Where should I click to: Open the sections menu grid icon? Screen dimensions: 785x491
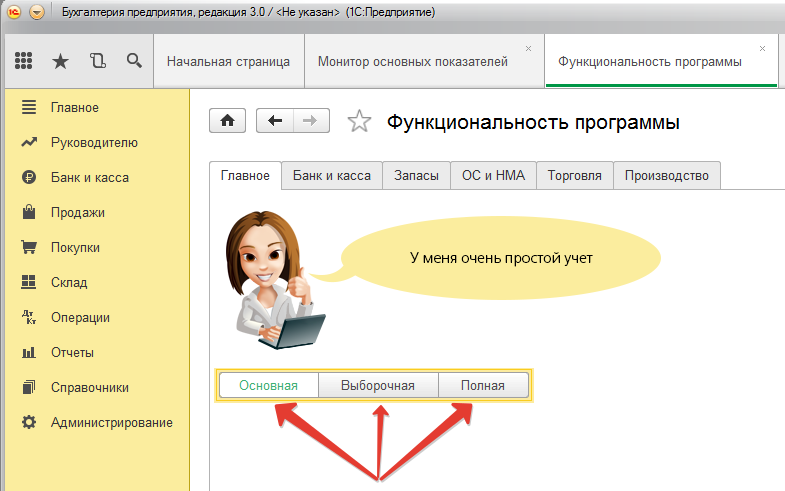tap(24, 61)
